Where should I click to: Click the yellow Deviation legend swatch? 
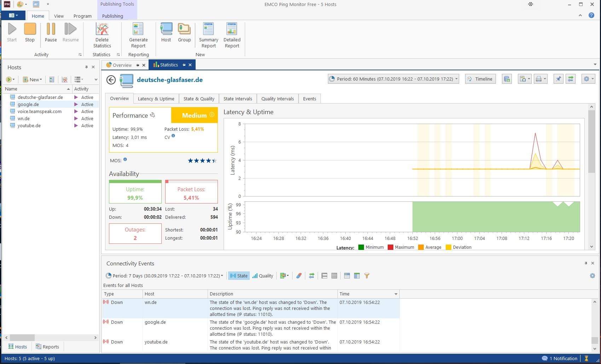click(449, 247)
